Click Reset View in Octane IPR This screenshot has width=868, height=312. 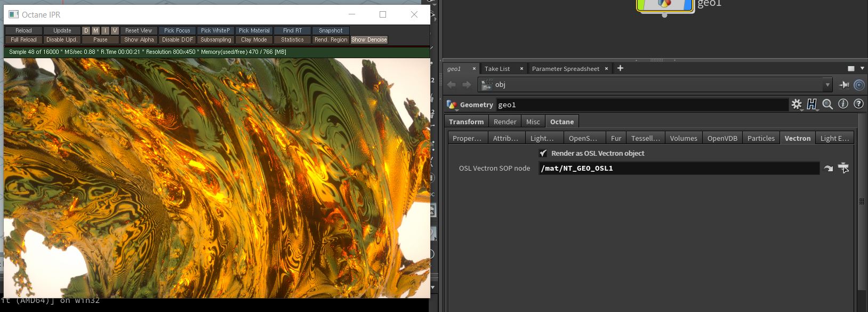tap(139, 30)
